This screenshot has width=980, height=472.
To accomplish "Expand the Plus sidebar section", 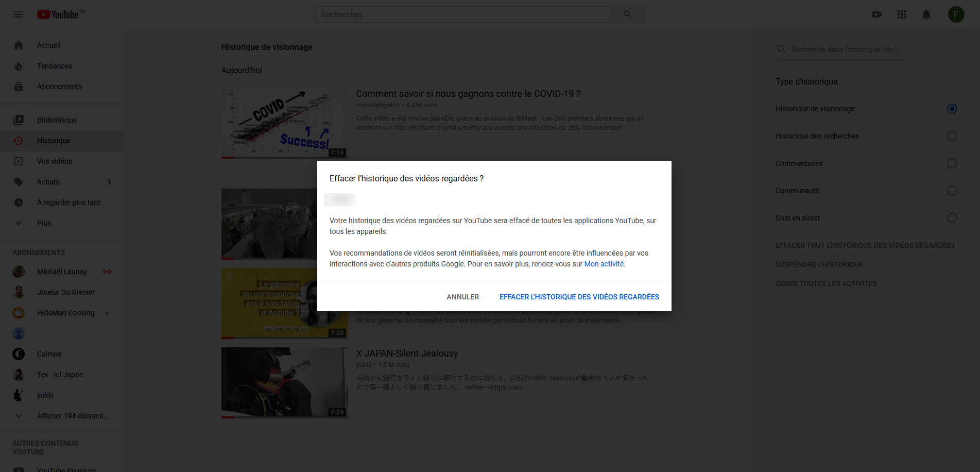I will coord(62,223).
